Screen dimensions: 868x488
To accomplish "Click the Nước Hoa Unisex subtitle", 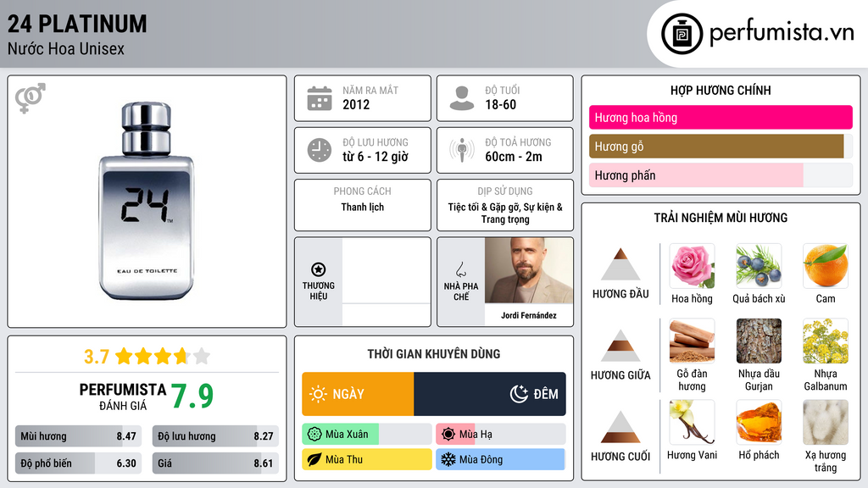I will [66, 48].
